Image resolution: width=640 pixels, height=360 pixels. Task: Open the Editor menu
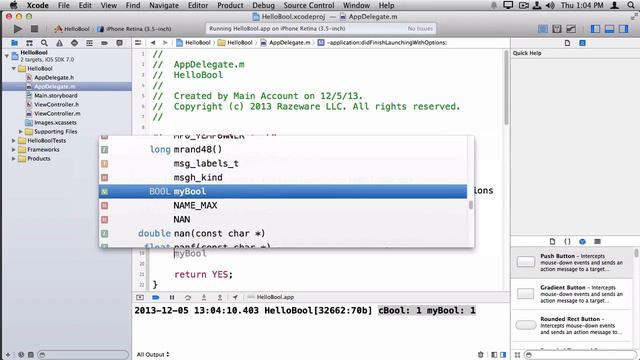(198, 5)
